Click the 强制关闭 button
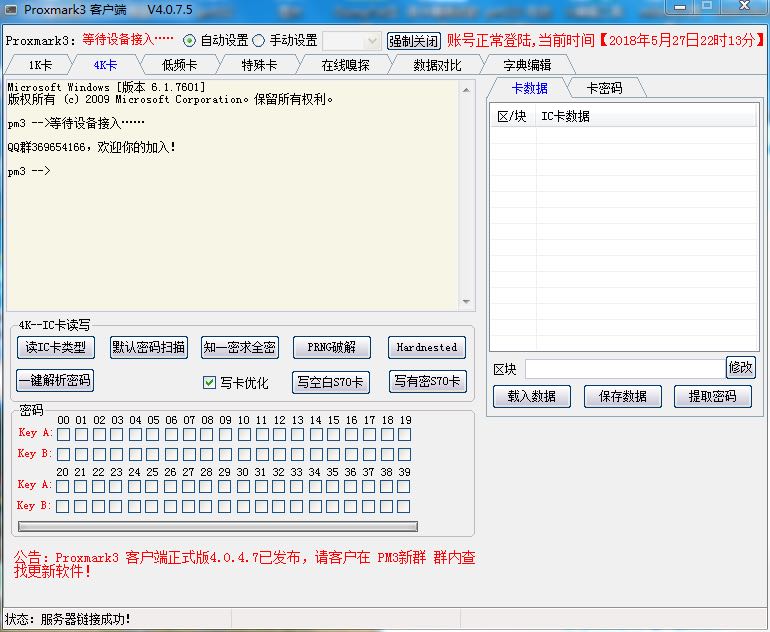The height and width of the screenshot is (632, 770). (413, 41)
